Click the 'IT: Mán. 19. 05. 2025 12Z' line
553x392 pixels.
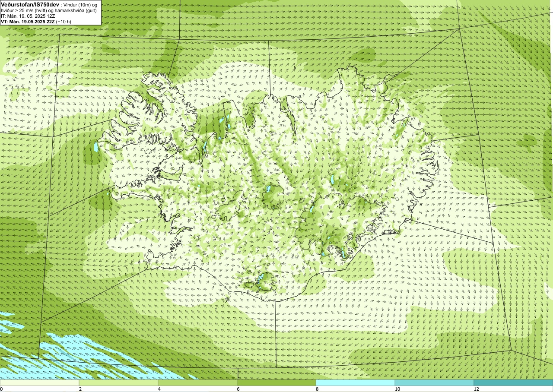(x=29, y=16)
